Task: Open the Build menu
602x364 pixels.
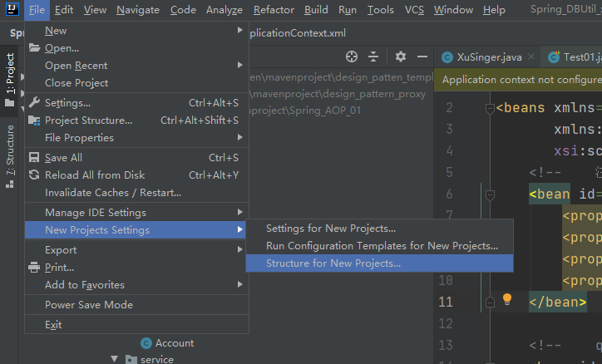Action: pyautogui.click(x=316, y=10)
